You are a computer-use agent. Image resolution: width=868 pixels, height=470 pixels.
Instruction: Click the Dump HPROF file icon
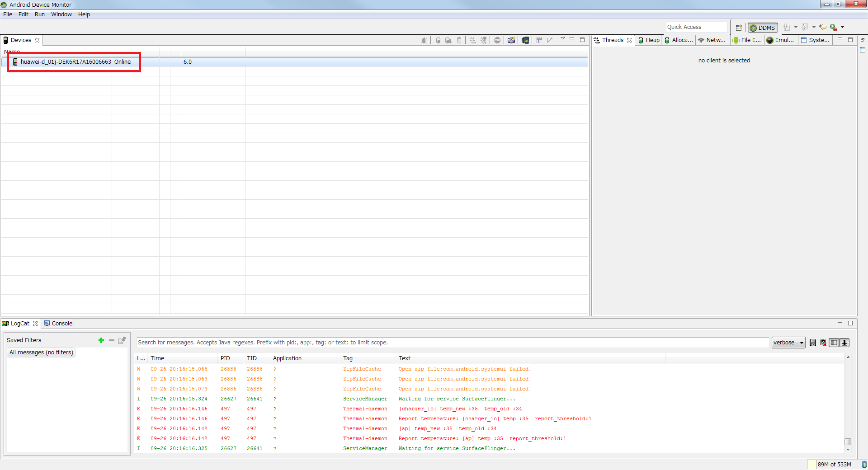448,40
